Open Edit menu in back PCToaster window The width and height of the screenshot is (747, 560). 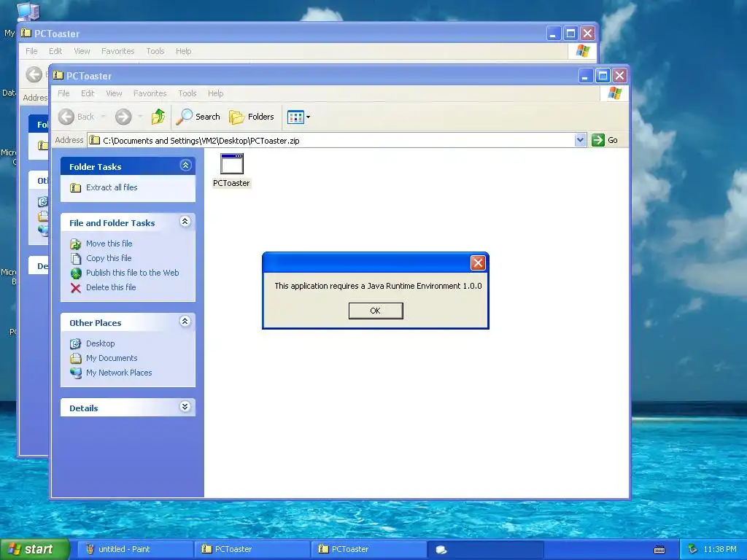55,51
